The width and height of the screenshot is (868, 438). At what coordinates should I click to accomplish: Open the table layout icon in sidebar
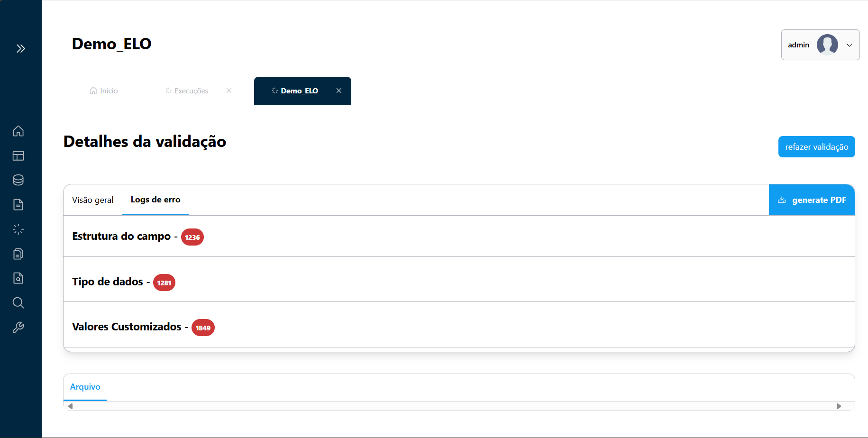pyautogui.click(x=18, y=155)
